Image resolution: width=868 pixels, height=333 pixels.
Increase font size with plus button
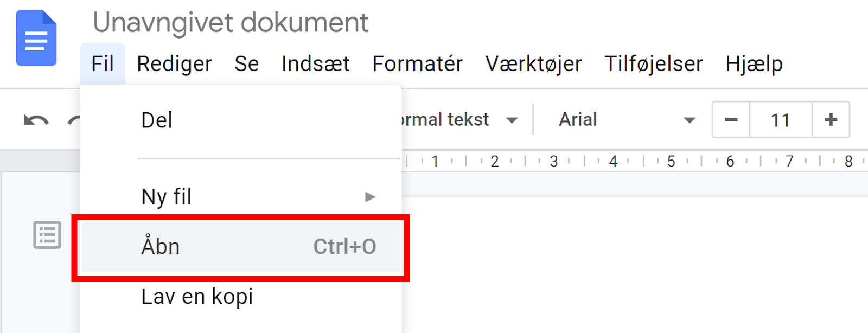tap(831, 120)
